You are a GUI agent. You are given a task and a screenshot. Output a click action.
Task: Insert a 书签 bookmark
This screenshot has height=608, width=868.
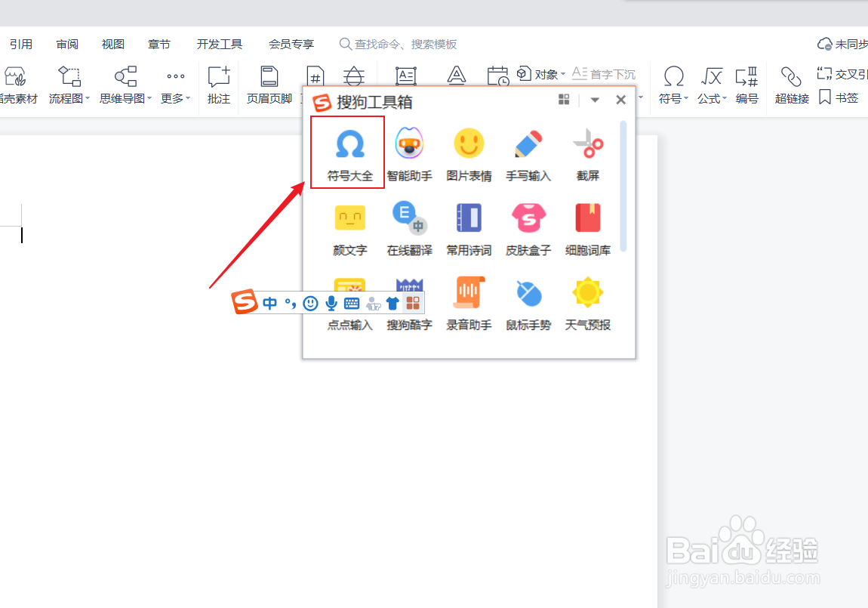coord(839,97)
